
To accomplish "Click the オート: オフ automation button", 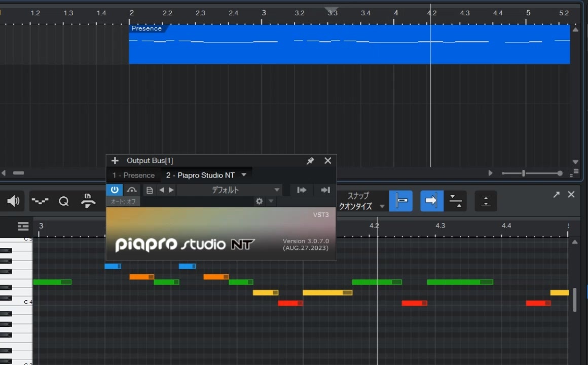I will pos(123,201).
